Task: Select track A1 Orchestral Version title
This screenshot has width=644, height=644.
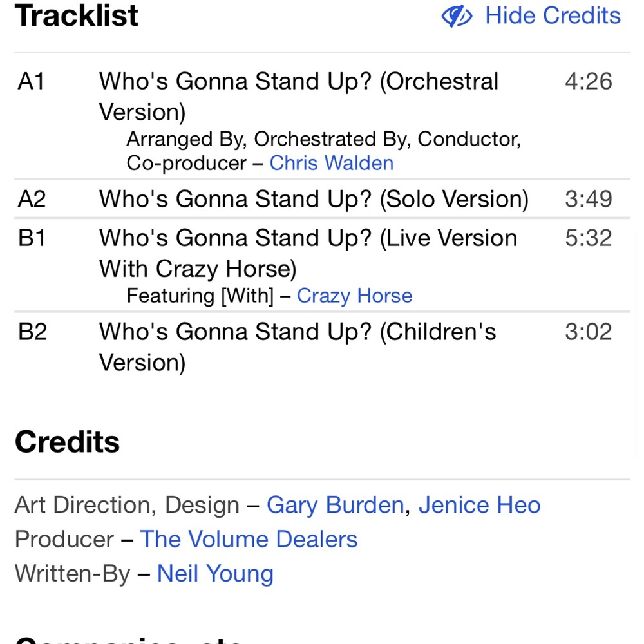Action: pos(299,97)
